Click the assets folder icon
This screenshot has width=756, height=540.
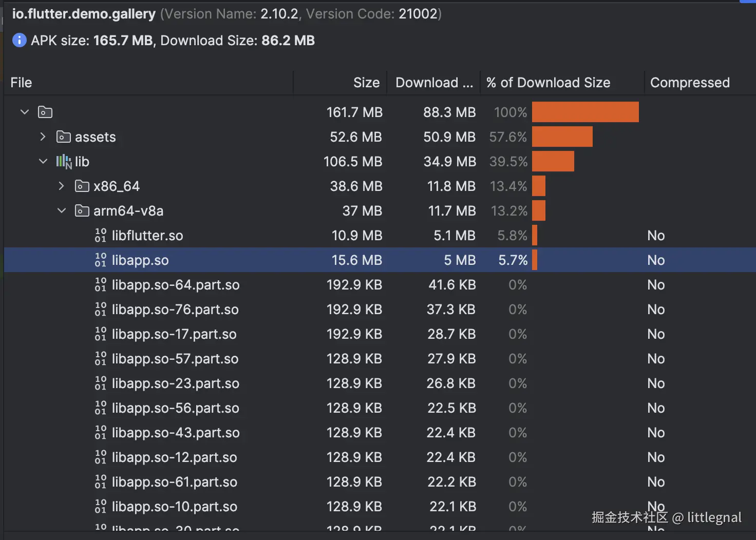(x=64, y=137)
